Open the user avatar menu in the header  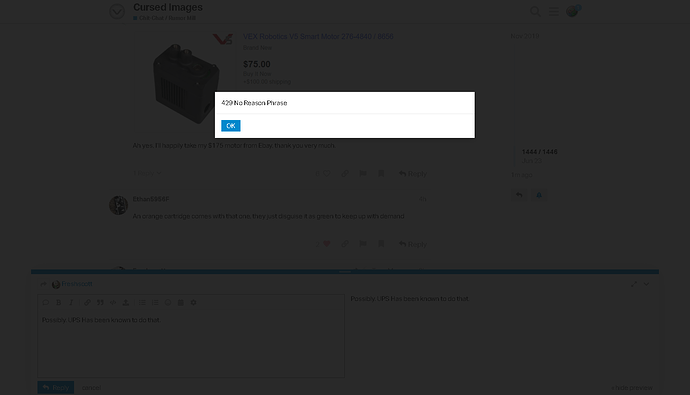click(572, 11)
